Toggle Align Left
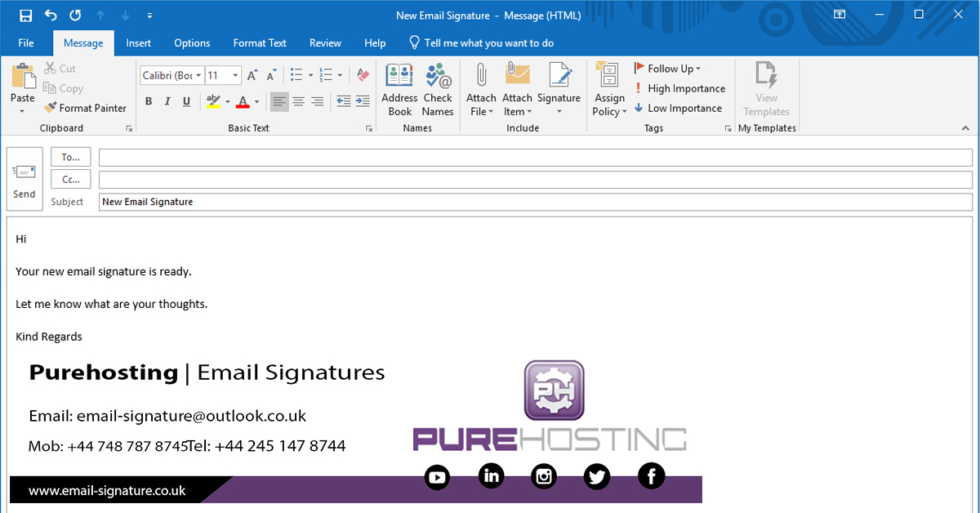 tap(279, 101)
